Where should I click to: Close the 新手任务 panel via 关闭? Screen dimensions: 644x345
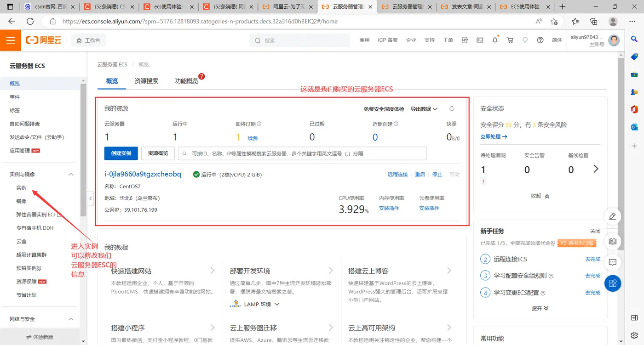(595, 231)
